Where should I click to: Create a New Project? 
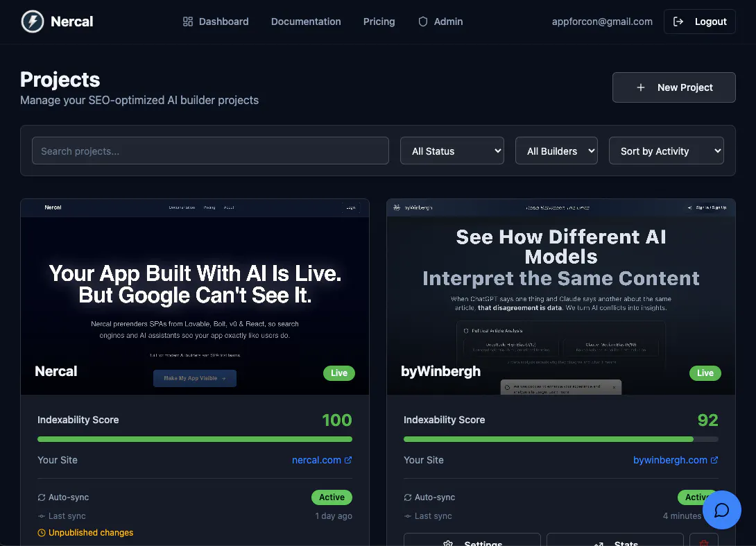click(x=674, y=87)
